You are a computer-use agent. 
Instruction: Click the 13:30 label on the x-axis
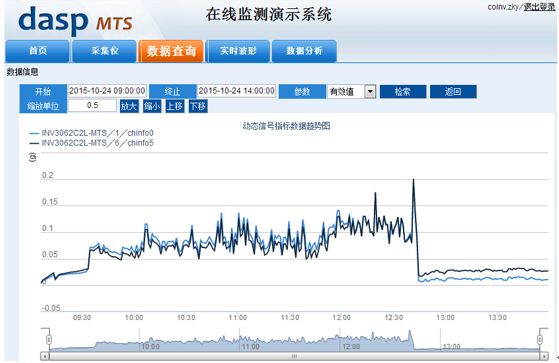pyautogui.click(x=497, y=317)
